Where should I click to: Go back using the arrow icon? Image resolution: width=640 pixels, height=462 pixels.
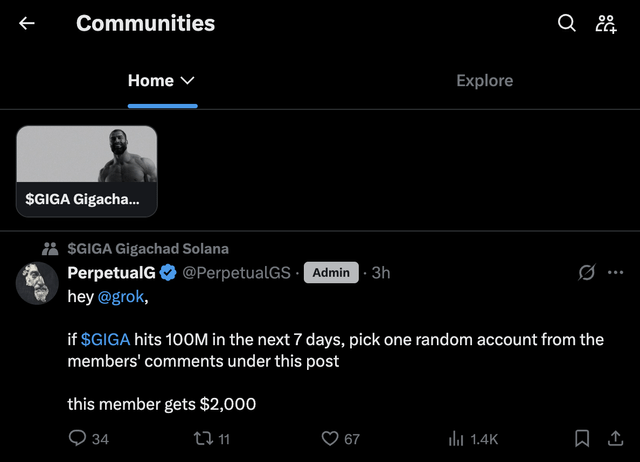click(x=27, y=23)
